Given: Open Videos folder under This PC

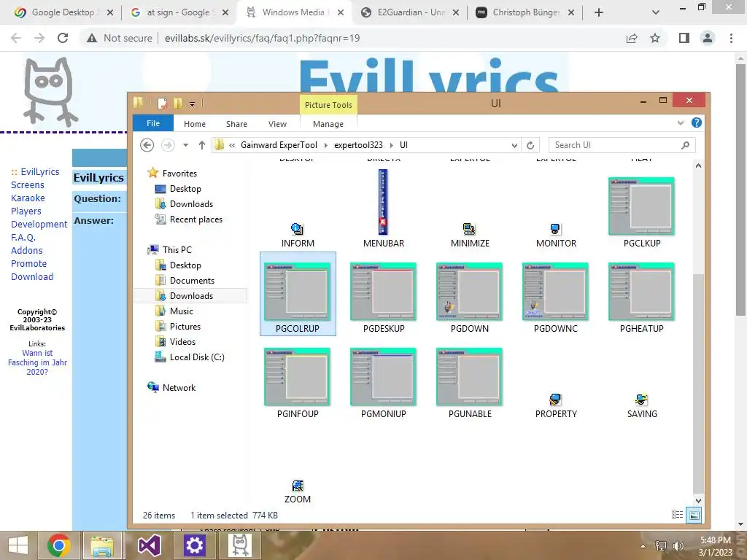Looking at the screenshot, I should [182, 341].
